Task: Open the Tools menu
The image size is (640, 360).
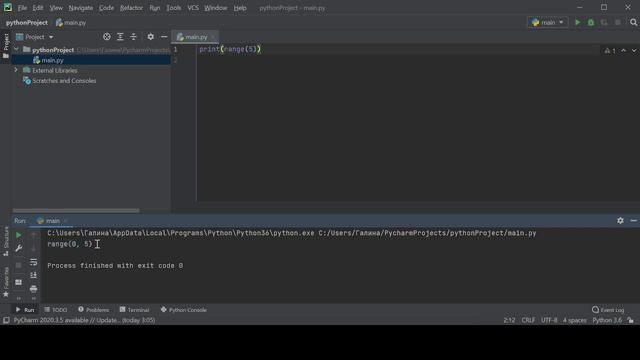Action: (173, 8)
